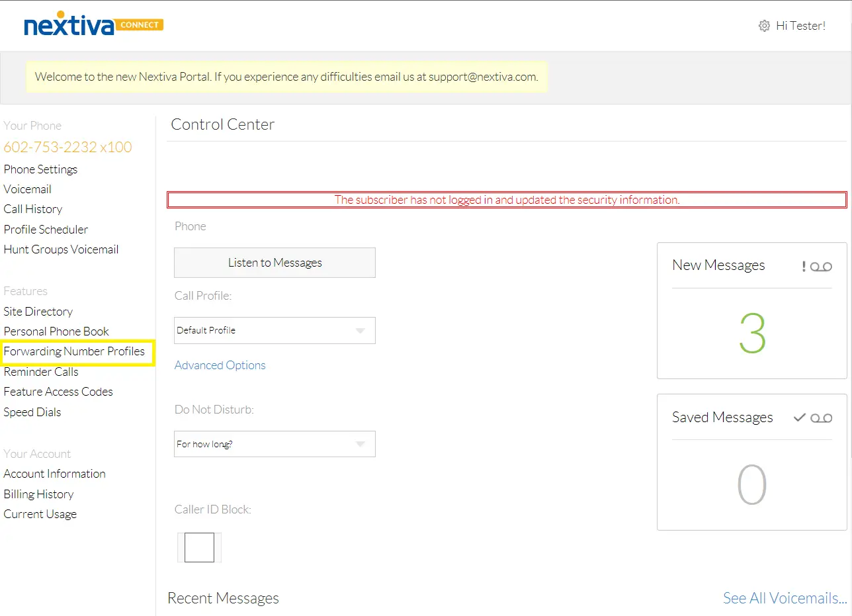
Task: Open Billing History
Action: (38, 494)
